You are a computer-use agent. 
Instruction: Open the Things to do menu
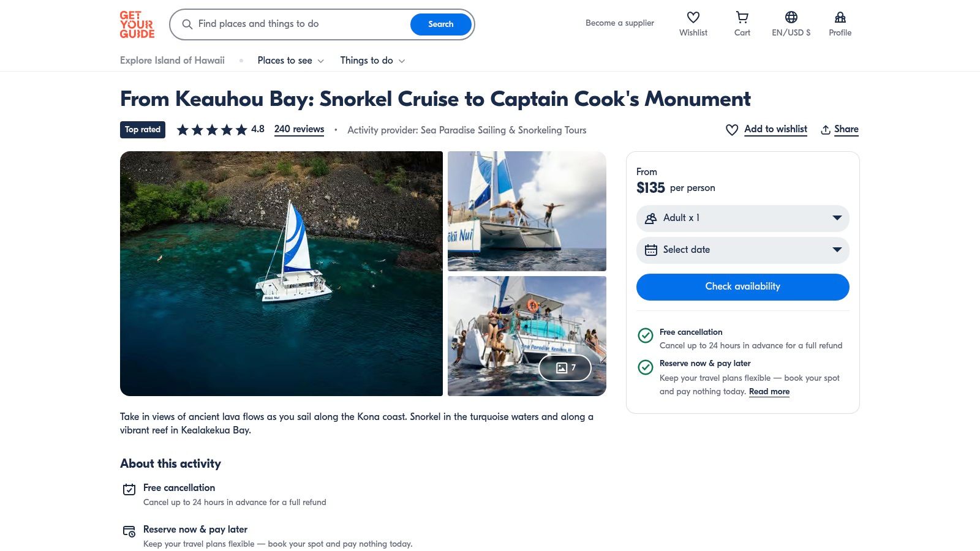coord(372,61)
